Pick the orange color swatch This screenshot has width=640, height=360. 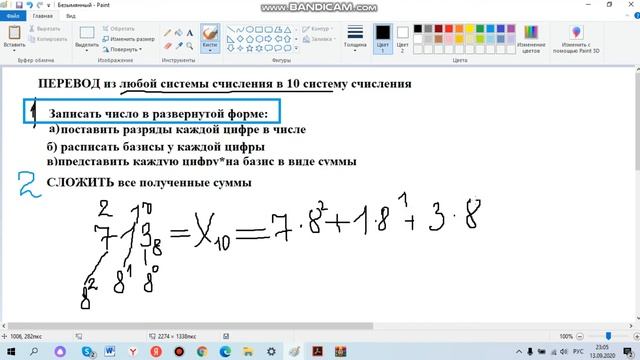click(459, 29)
